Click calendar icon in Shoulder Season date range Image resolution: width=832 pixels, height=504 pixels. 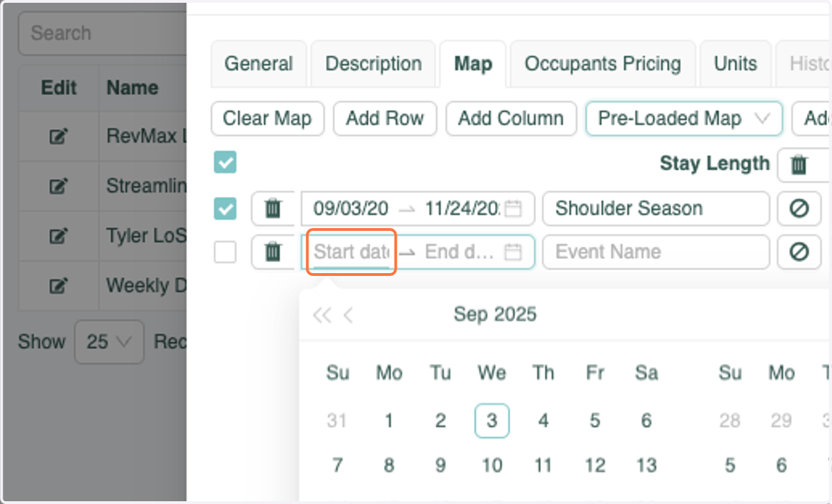point(512,209)
